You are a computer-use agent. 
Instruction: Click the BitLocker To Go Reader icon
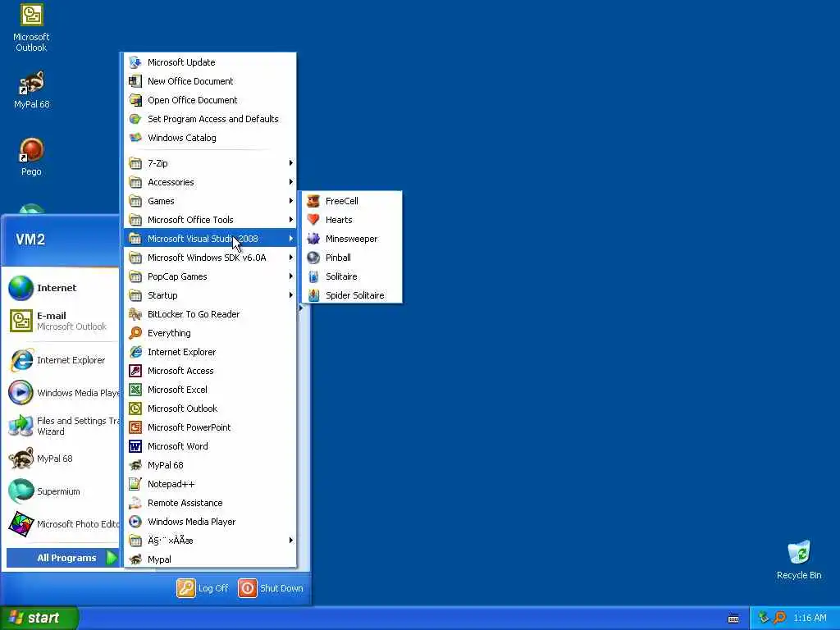pyautogui.click(x=135, y=314)
